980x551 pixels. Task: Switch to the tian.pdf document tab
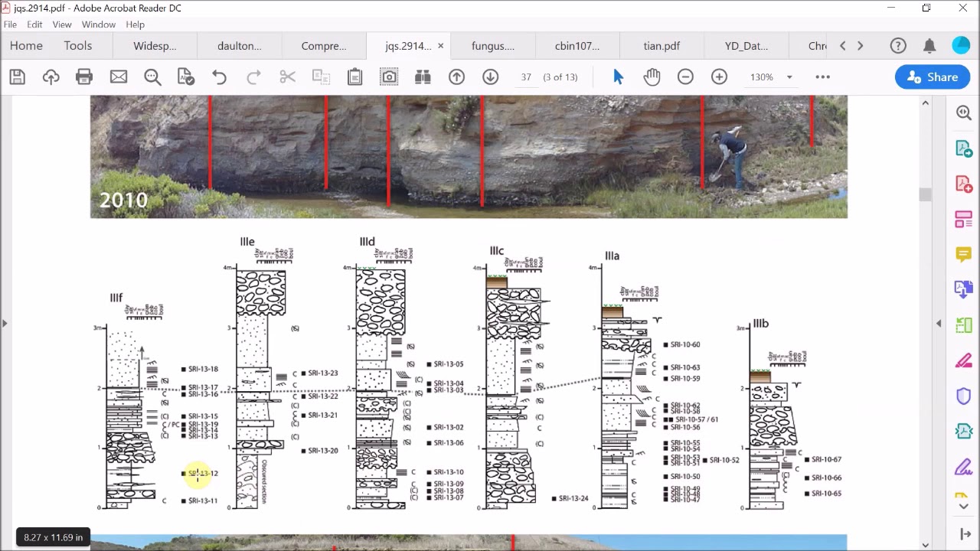pyautogui.click(x=661, y=46)
